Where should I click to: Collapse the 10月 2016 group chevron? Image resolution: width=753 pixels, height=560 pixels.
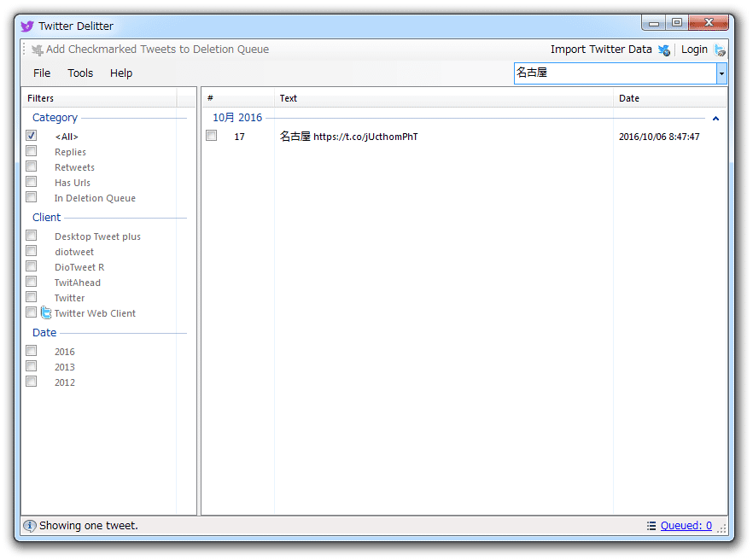pos(715,118)
